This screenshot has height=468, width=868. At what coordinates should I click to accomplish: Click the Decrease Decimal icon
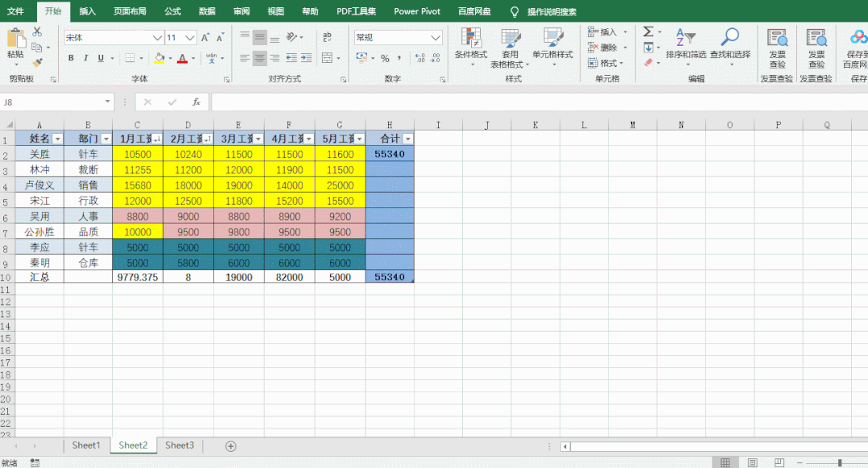pyautogui.click(x=436, y=58)
